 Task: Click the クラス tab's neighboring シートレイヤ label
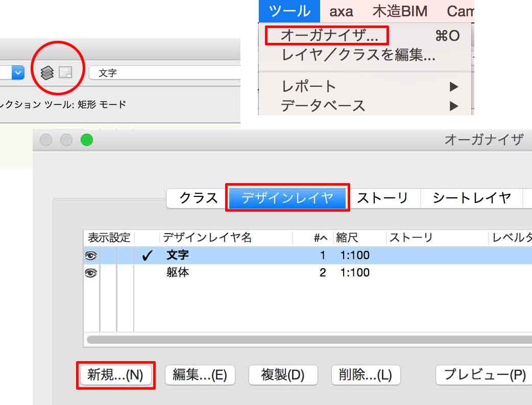pyautogui.click(x=470, y=198)
